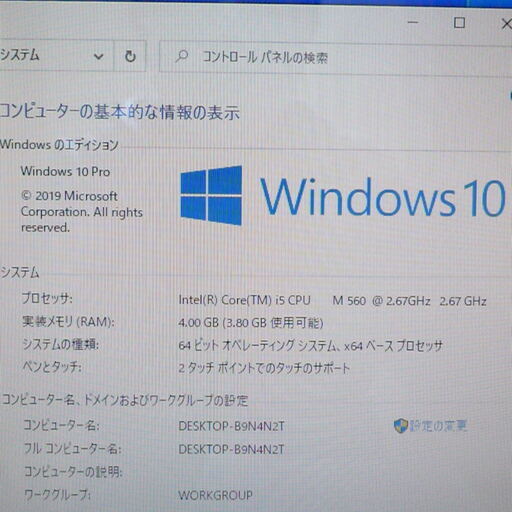Click the コンピューターの説明: label
This screenshot has width=512, height=512.
tap(73, 472)
